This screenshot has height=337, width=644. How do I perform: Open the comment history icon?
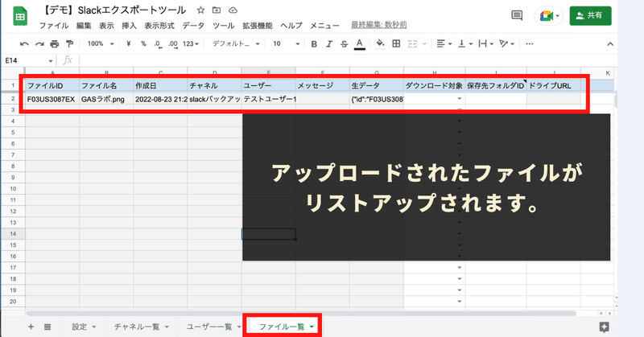point(517,15)
